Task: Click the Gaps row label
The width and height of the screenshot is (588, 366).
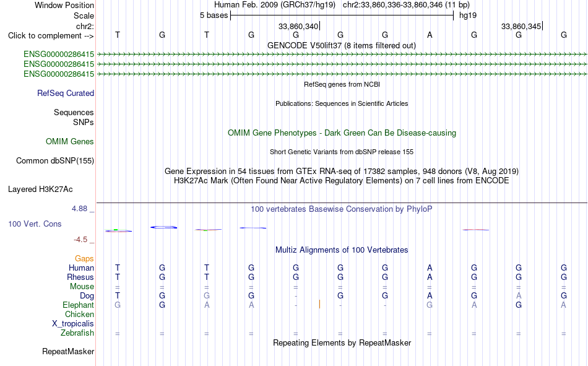Action: (x=84, y=258)
